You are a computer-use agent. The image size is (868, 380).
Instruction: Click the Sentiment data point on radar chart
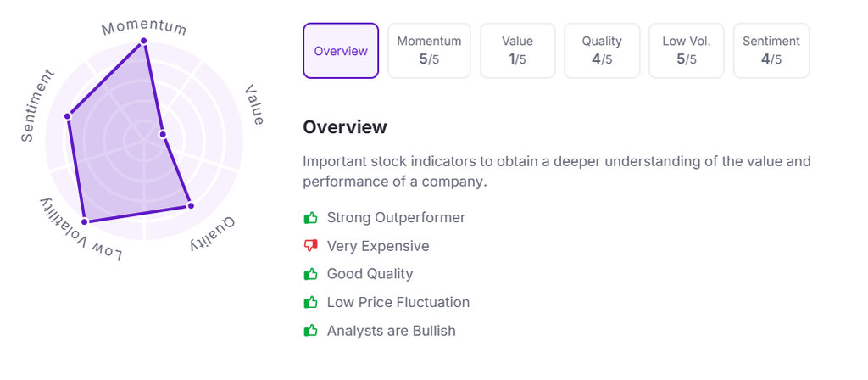[68, 115]
